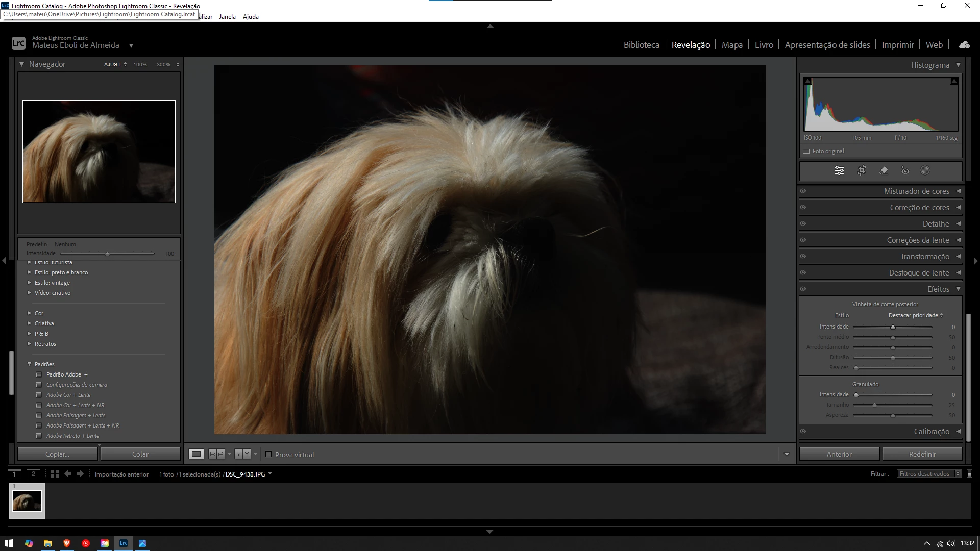Open the Red eye correction tool
980x551 pixels.
pyautogui.click(x=905, y=170)
